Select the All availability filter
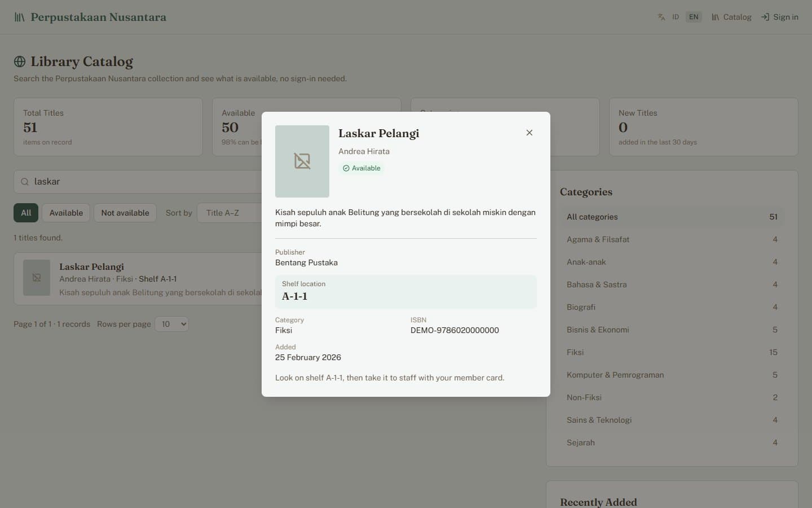 [x=26, y=213]
